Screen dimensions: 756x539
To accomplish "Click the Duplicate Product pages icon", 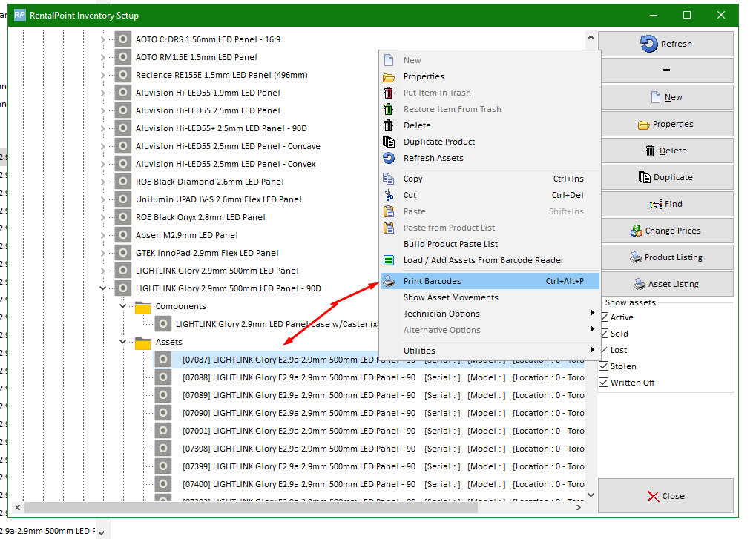I will (x=389, y=142).
